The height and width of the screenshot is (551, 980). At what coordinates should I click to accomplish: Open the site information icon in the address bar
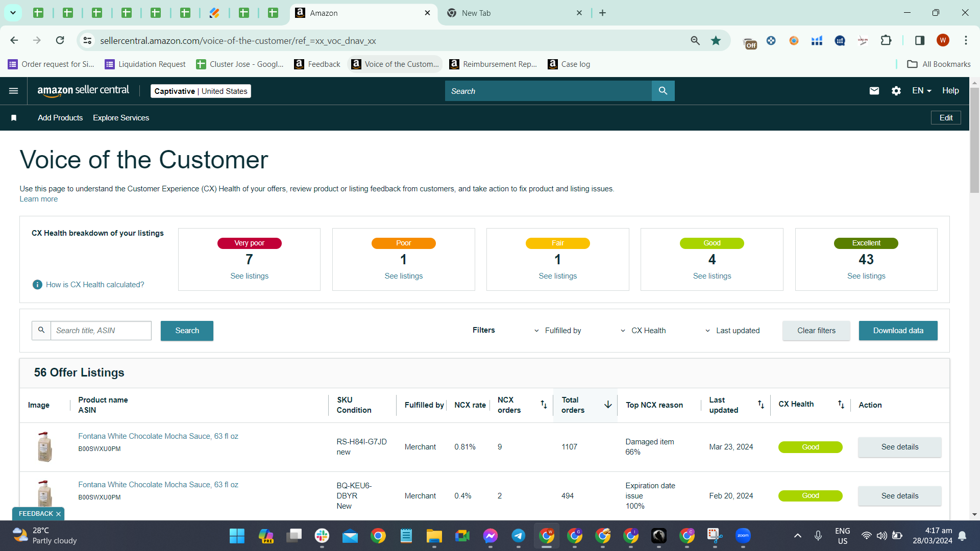(x=88, y=40)
